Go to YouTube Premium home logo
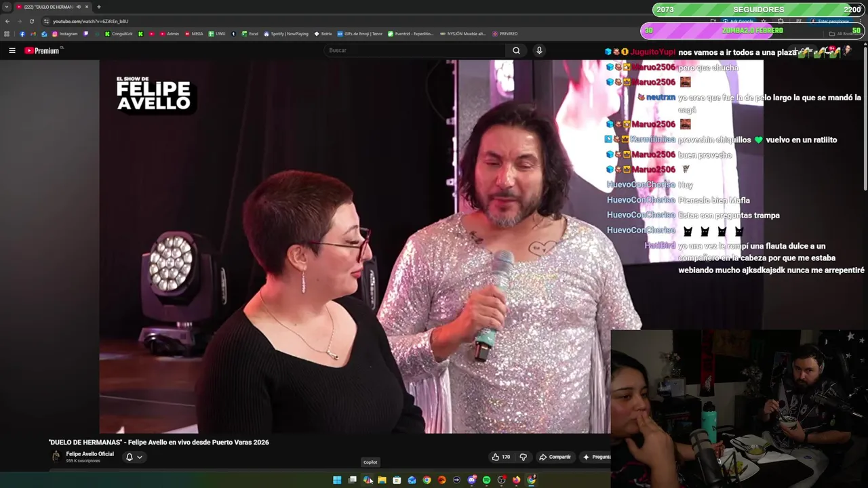Screen dimensions: 868x488 click(42, 50)
